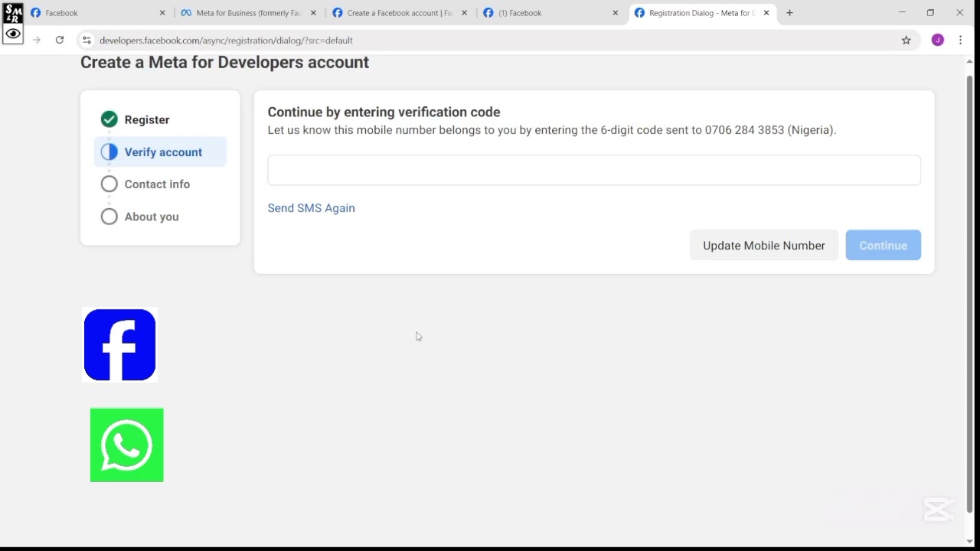Viewport: 980px width, 551px height.
Task: Close the (1) Facebook tab
Action: click(x=615, y=13)
